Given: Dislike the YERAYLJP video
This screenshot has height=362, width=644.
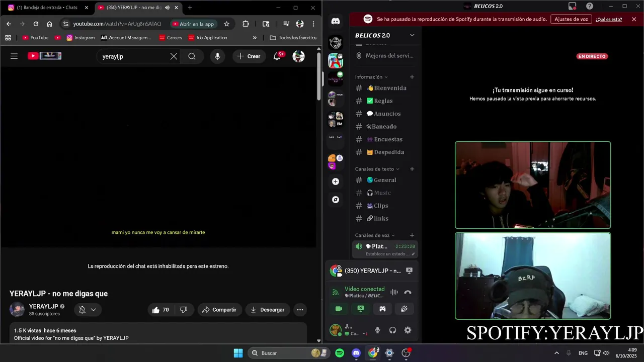Looking at the screenshot, I should pos(184,310).
